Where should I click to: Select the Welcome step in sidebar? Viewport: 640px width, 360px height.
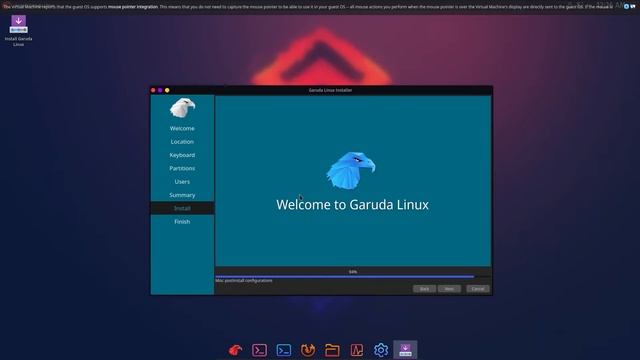tap(182, 128)
